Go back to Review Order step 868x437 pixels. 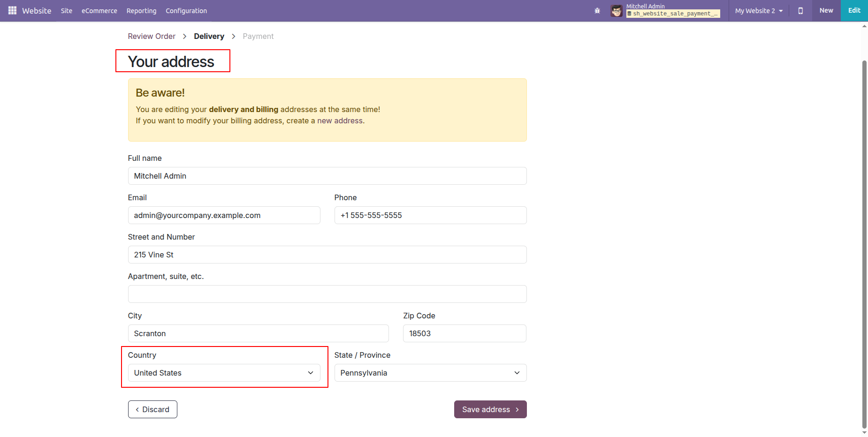pyautogui.click(x=152, y=36)
